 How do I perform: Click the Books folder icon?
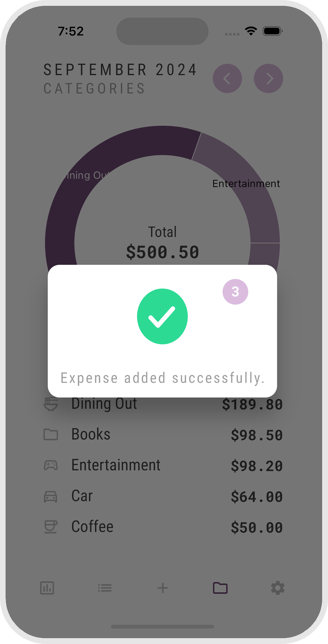point(51,434)
